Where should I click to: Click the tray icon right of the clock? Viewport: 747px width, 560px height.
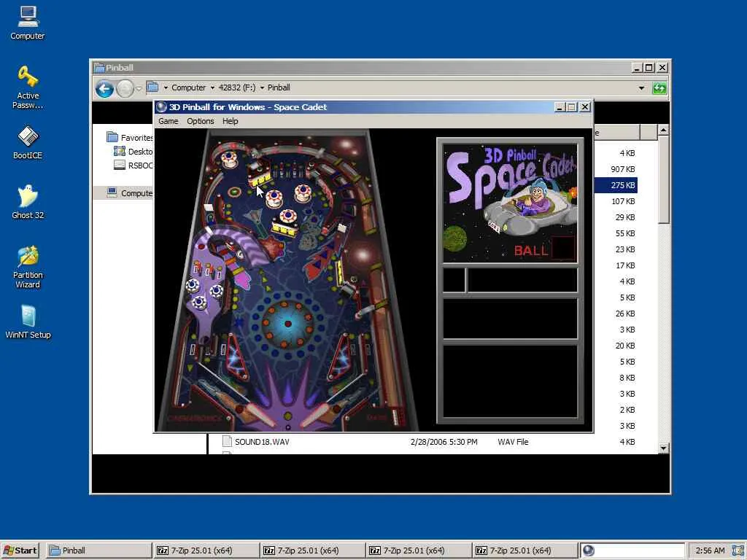[738, 551]
